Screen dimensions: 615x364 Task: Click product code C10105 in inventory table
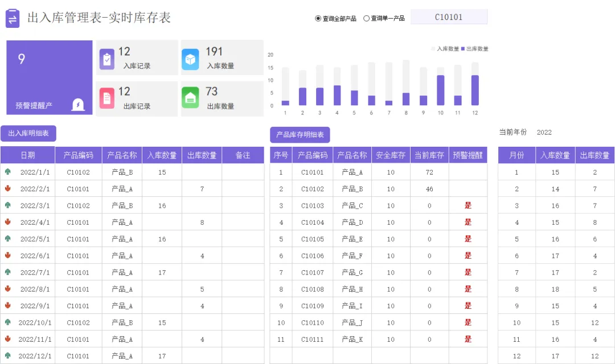[313, 239]
